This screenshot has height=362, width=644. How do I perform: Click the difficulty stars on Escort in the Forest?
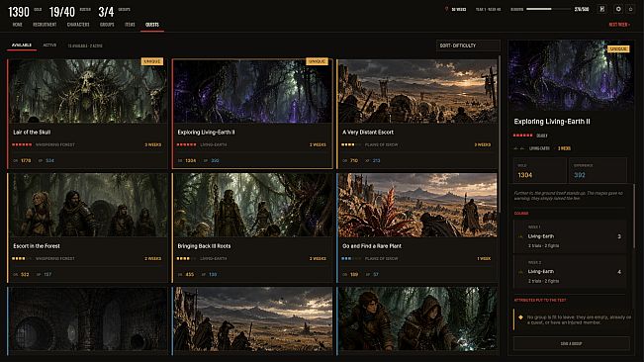[x=22, y=258]
